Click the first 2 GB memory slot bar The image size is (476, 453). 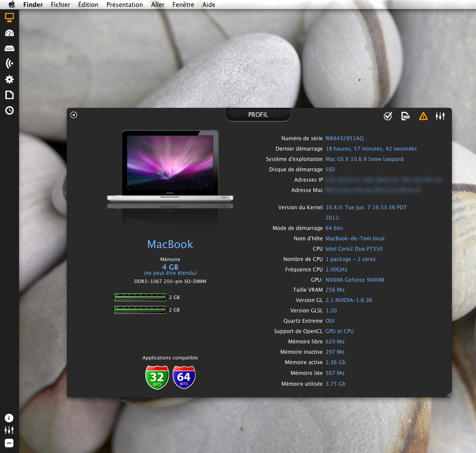pos(140,297)
